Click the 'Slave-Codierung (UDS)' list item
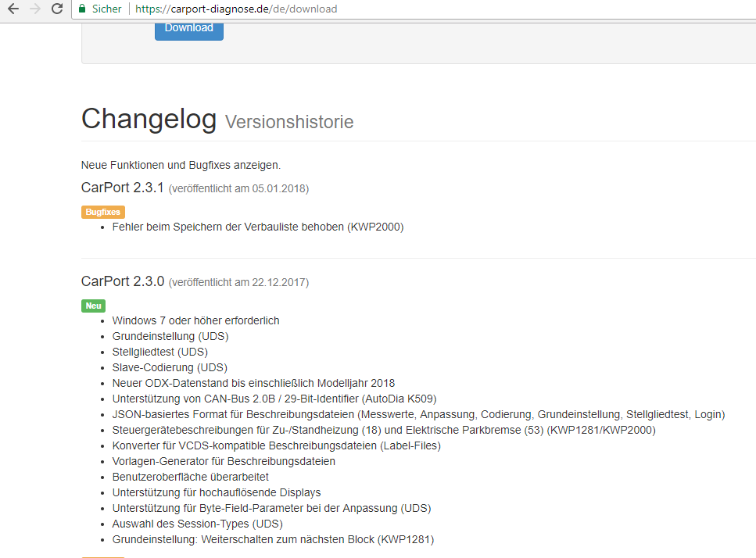The image size is (756, 558). [170, 367]
